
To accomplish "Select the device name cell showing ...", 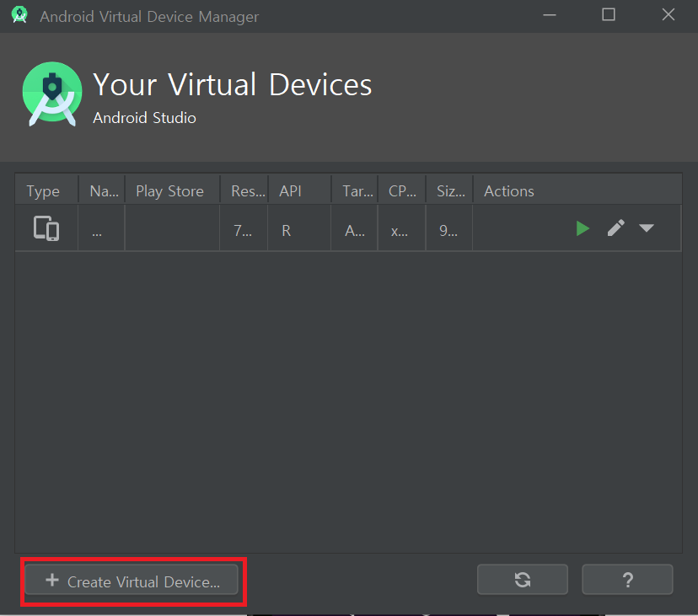I will [x=101, y=228].
